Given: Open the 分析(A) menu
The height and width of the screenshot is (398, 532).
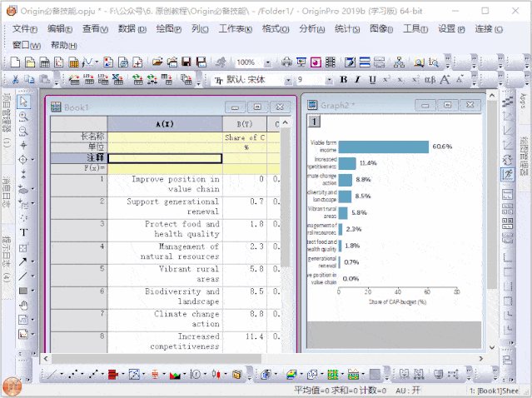Looking at the screenshot, I should (x=312, y=29).
